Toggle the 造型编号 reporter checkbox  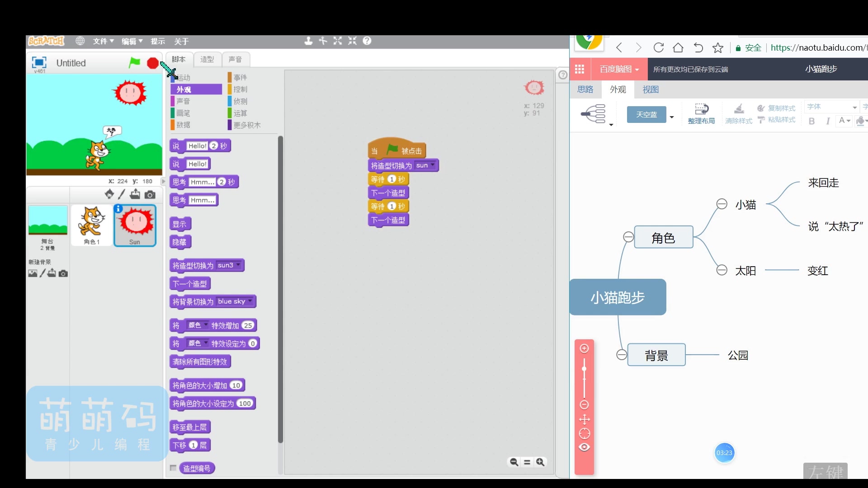(173, 468)
